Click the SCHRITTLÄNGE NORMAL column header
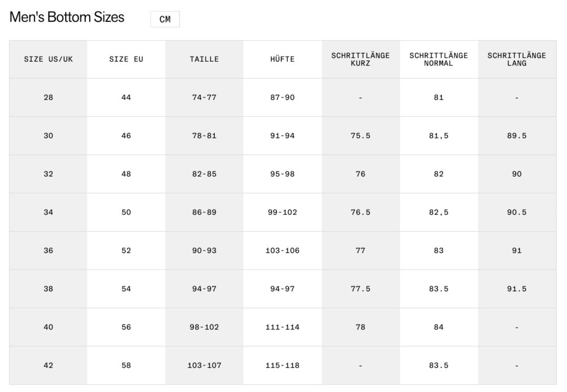Image resolution: width=567 pixels, height=392 pixels. click(438, 59)
